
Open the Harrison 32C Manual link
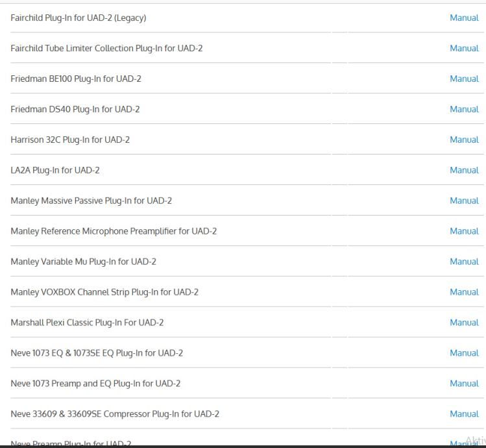(464, 140)
